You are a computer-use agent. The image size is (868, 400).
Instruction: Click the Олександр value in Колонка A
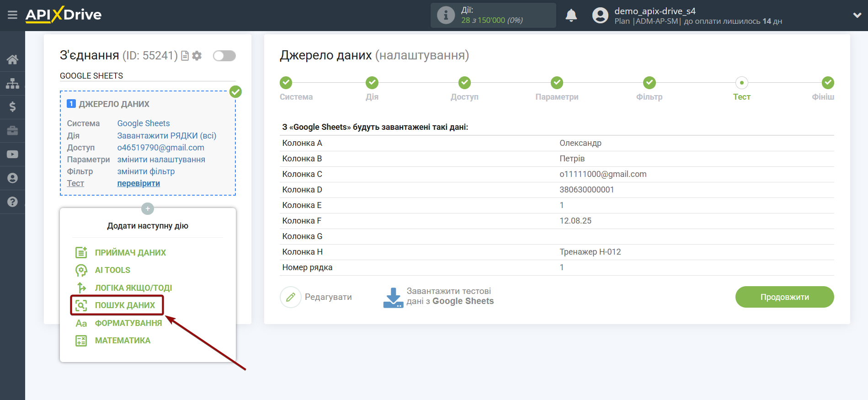coord(580,143)
